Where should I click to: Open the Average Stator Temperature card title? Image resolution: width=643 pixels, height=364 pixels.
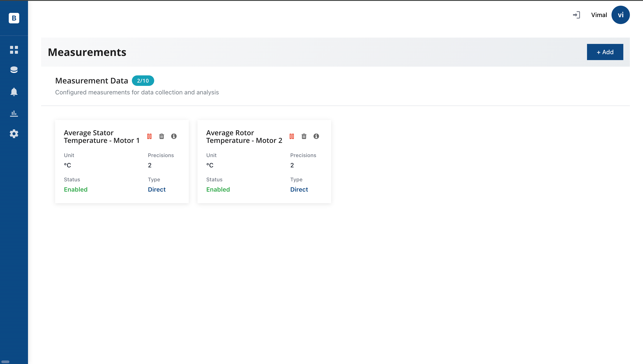coord(101,137)
